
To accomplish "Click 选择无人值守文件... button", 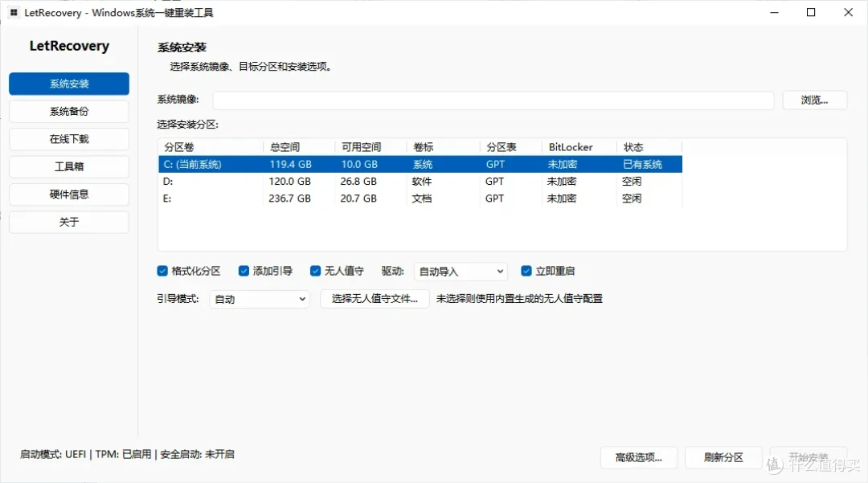I will (x=375, y=299).
